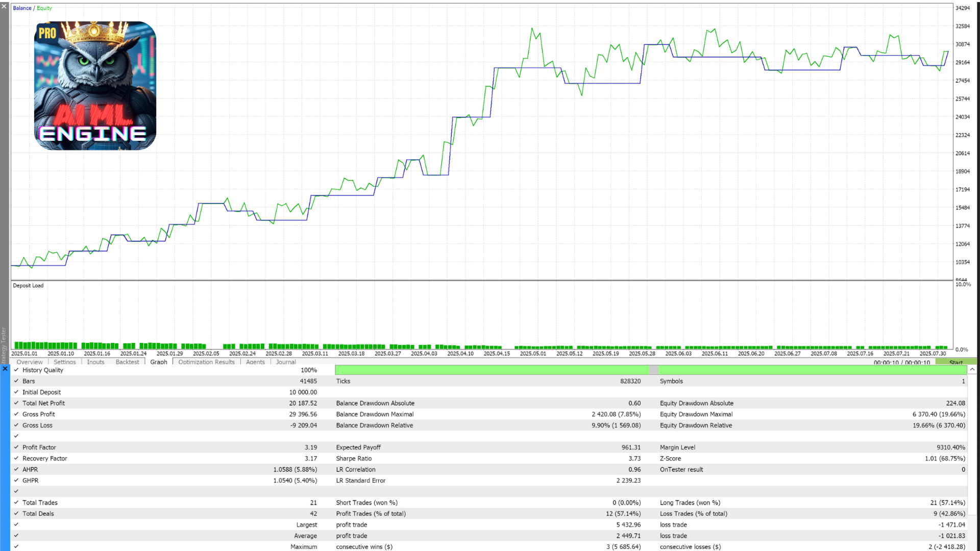980x551 pixels.
Task: Click the scroll-up arrow in results list
Action: tap(972, 369)
